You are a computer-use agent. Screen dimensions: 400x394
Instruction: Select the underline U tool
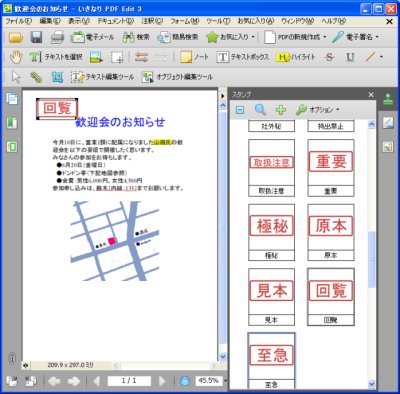(350, 57)
